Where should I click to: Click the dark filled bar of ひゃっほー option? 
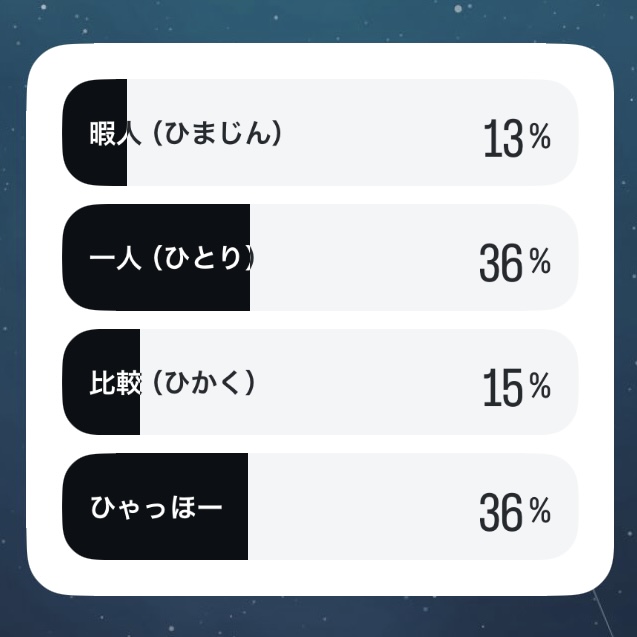pos(155,507)
